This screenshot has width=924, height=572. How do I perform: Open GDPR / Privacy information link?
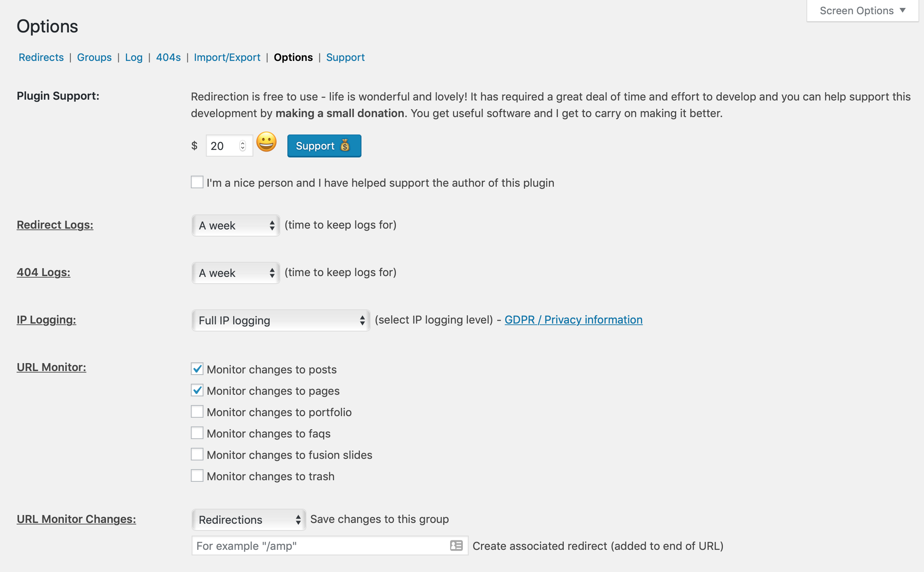tap(574, 320)
